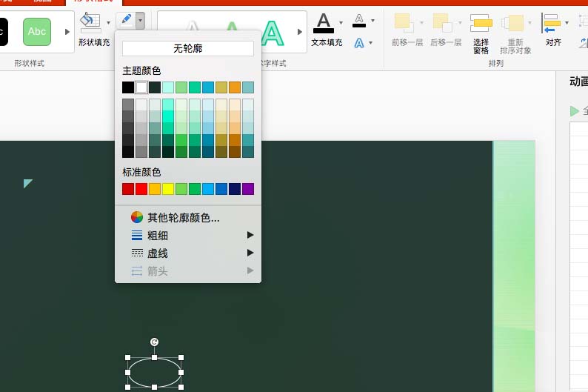Select standard orange-yellow color swatch
This screenshot has height=392, width=588.
pos(155,189)
